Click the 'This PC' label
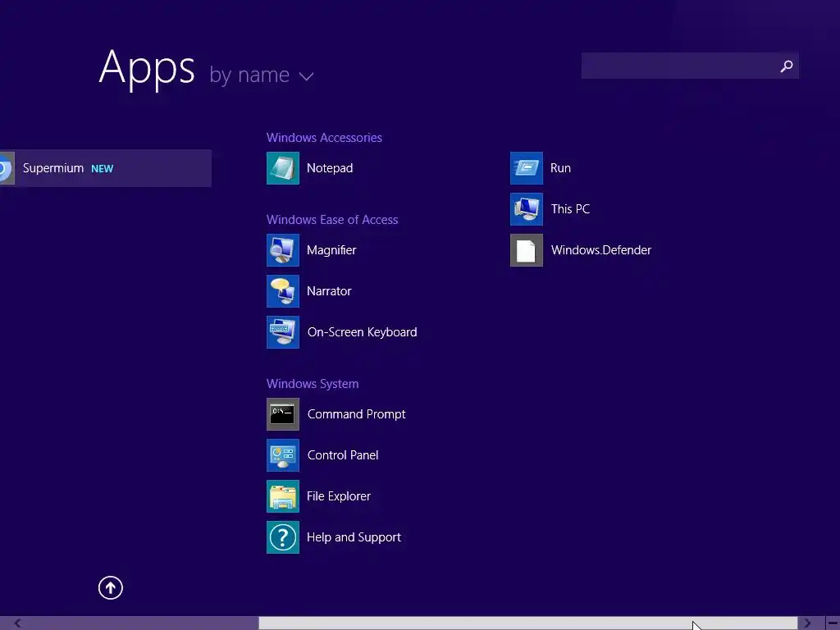 point(570,209)
